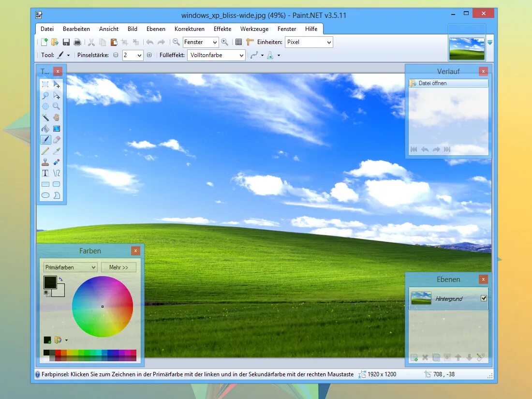Select the Move Selected Pixels tool
The image size is (532, 399).
click(57, 84)
